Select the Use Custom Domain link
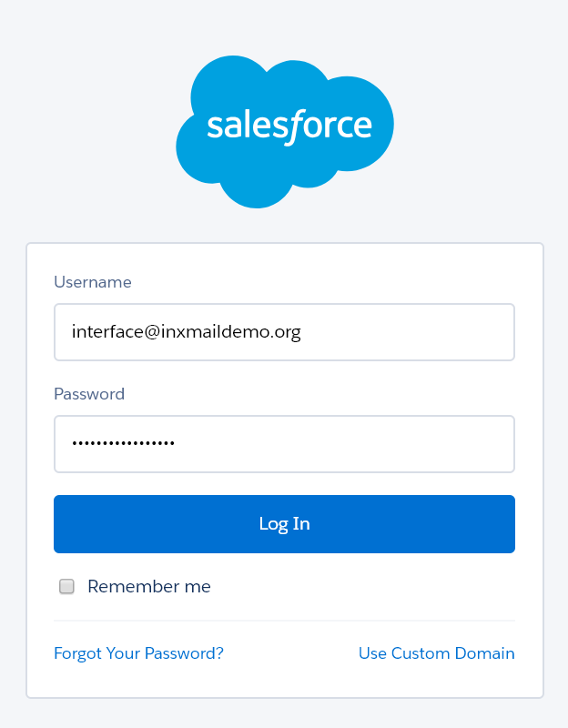Viewport: 568px width, 728px height. [437, 653]
